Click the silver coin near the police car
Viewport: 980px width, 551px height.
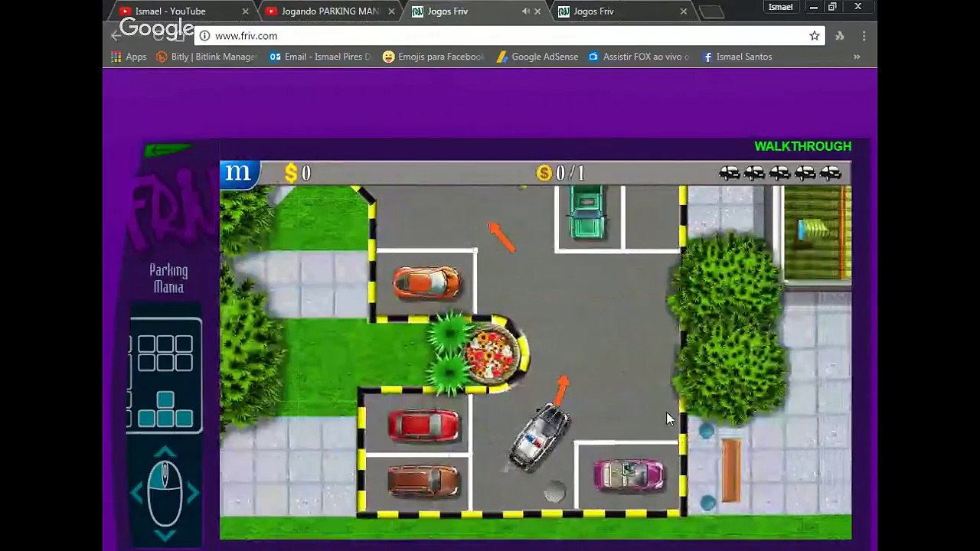click(554, 493)
